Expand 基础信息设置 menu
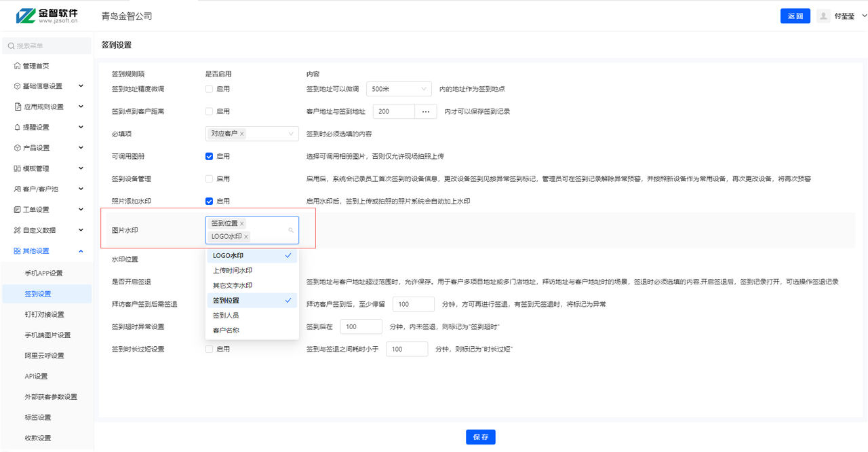 click(46, 86)
